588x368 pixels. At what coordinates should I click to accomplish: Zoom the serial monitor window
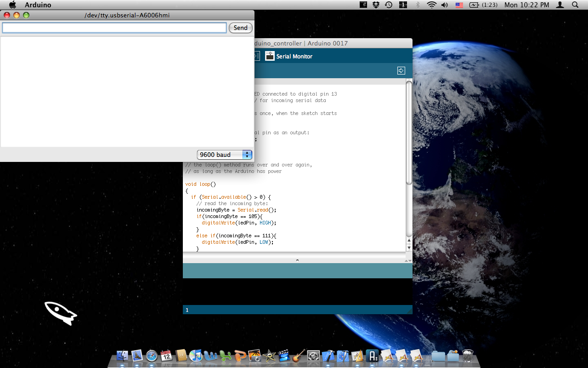tap(26, 15)
